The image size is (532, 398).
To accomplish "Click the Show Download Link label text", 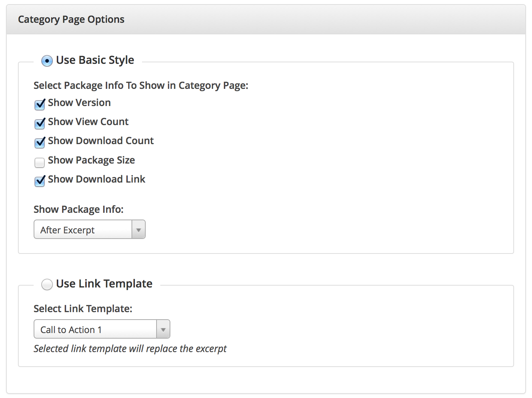I will tap(96, 179).
